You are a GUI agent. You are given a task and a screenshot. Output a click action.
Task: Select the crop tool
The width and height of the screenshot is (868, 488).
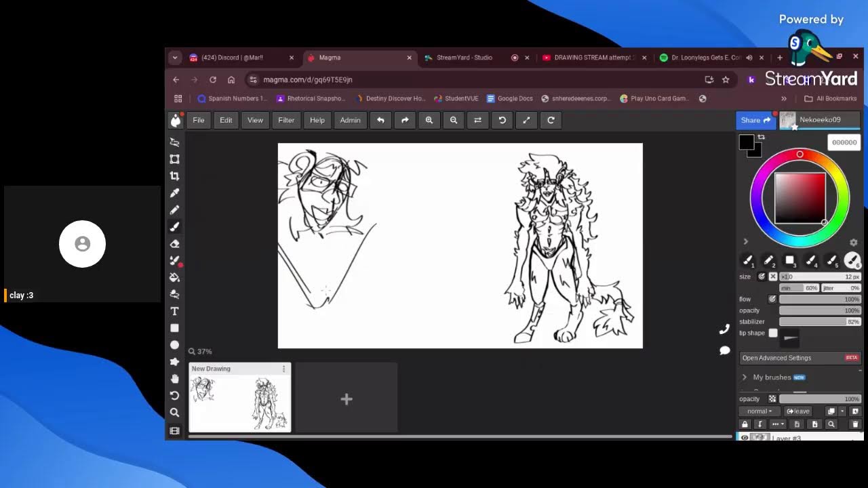[x=174, y=176]
